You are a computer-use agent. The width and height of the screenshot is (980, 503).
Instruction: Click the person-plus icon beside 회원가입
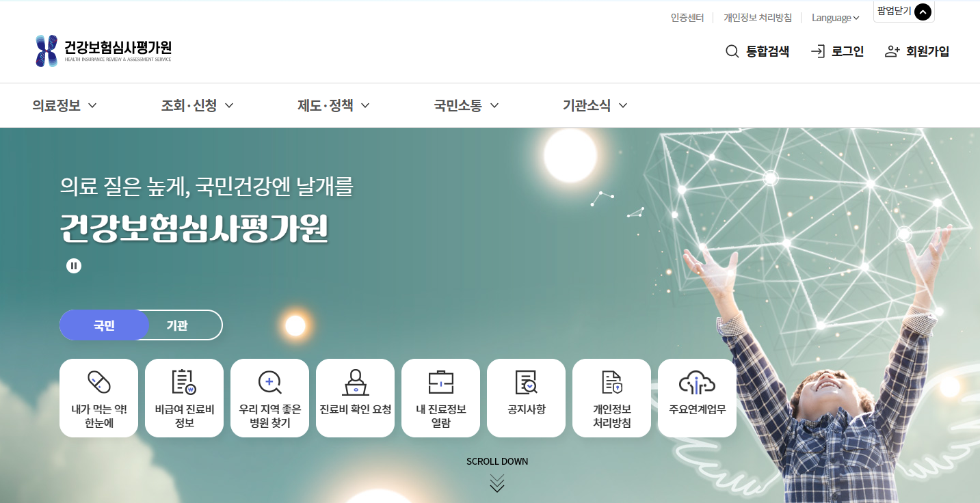[892, 51]
